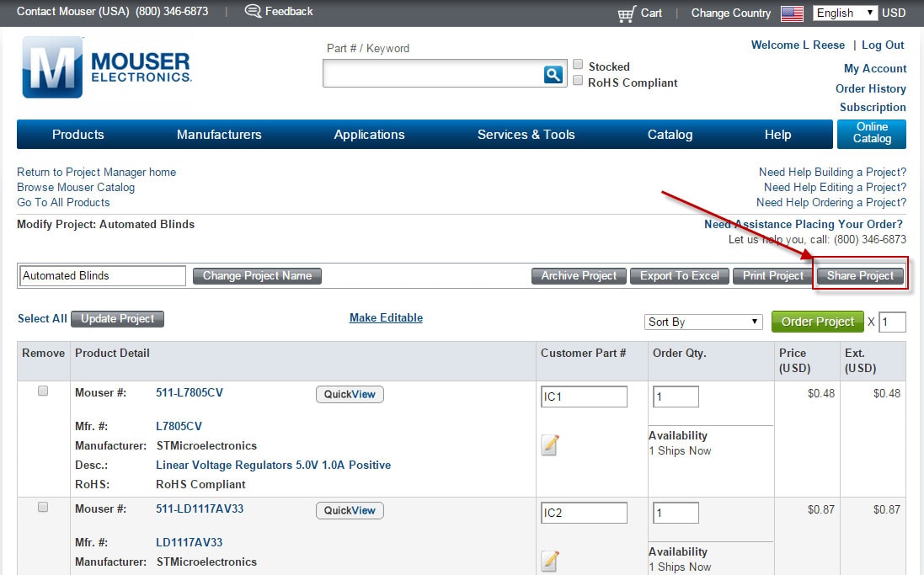Check Remove box for 511-L7805CV
This screenshot has height=575, width=924.
43,391
